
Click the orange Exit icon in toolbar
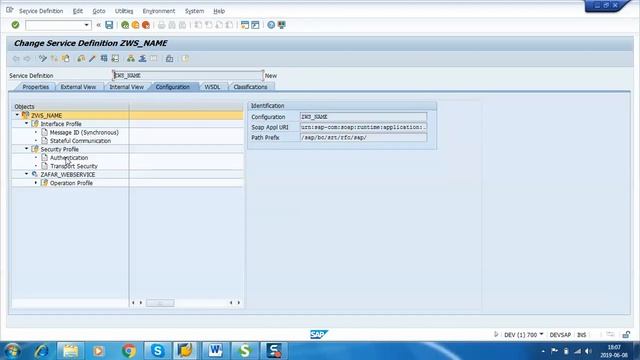pyautogui.click(x=135, y=25)
